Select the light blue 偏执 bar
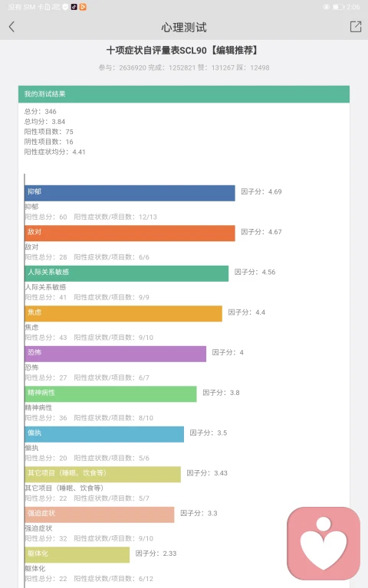The width and height of the screenshot is (368, 588). coord(104,434)
